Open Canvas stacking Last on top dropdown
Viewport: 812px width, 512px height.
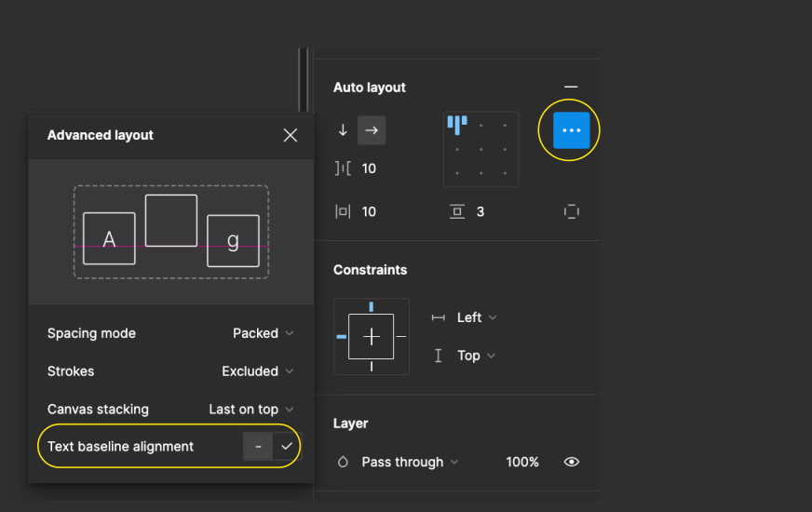click(x=251, y=410)
